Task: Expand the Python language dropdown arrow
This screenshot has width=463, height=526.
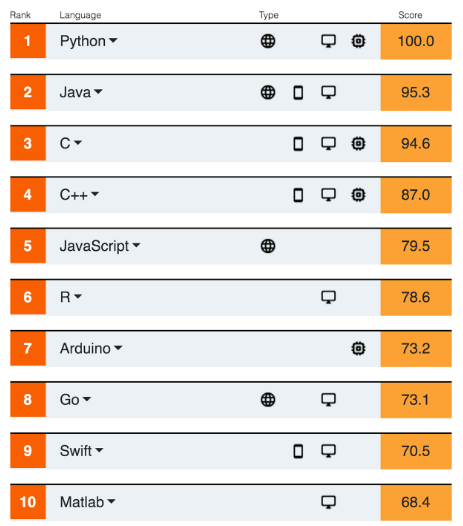Action: (113, 41)
